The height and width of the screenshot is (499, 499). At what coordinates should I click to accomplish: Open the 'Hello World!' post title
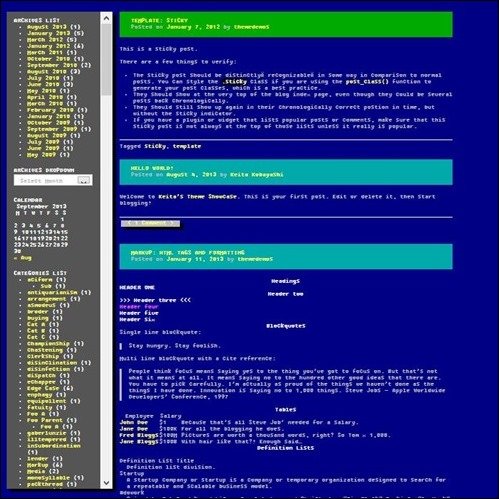tap(152, 168)
